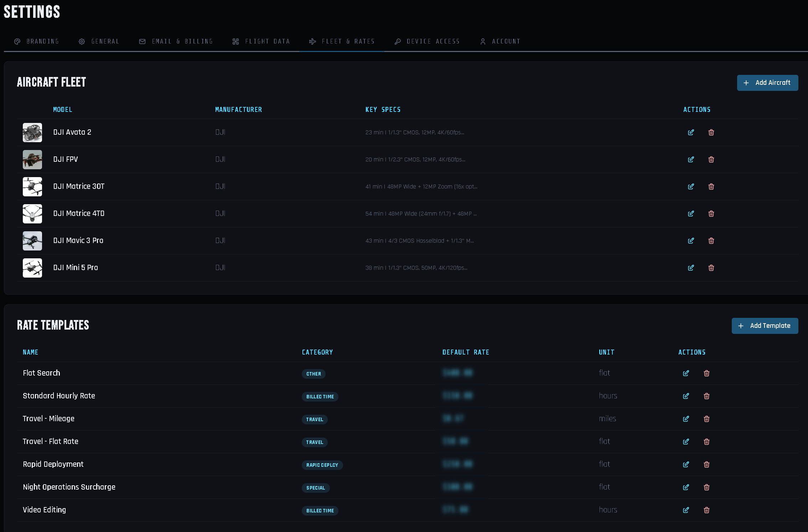Delete the DJI FPV aircraft
808x532 pixels.
(711, 159)
